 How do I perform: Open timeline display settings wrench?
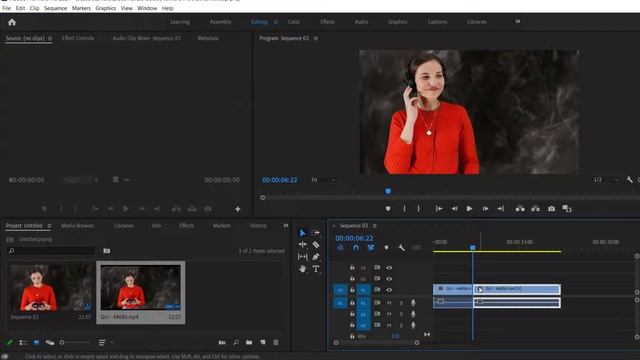point(402,248)
